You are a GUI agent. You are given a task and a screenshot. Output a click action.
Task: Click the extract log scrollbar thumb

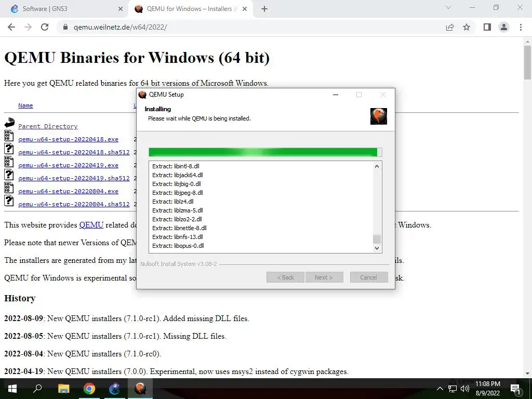377,239
